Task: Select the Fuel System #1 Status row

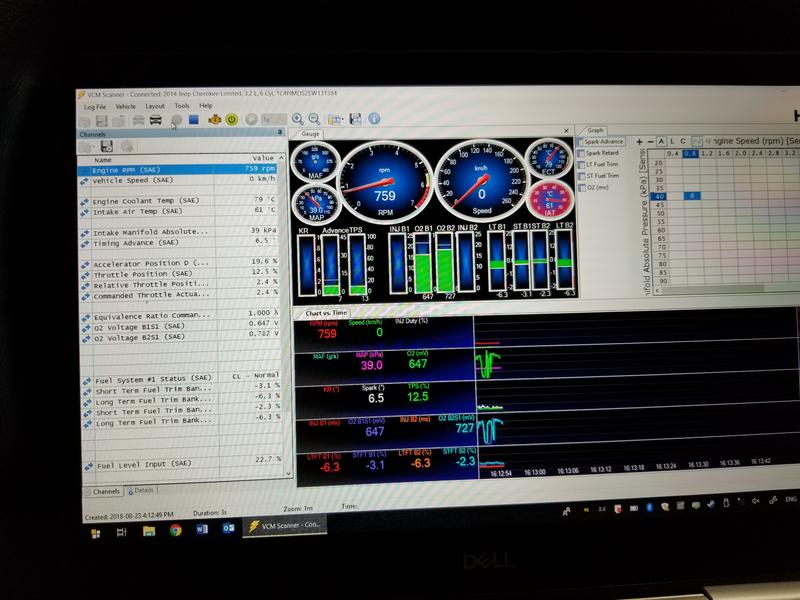Action: pos(181,378)
